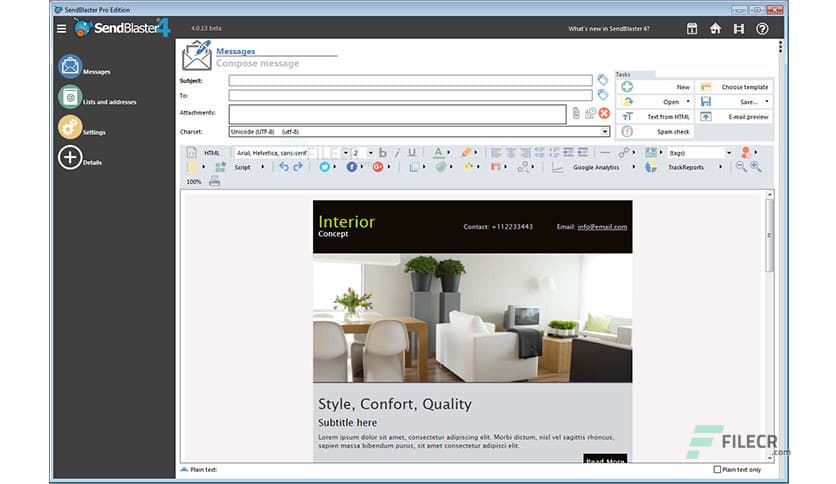Screen dimensions: 836x484
Task: Open the Messages section in sidebar
Action: pyautogui.click(x=70, y=68)
